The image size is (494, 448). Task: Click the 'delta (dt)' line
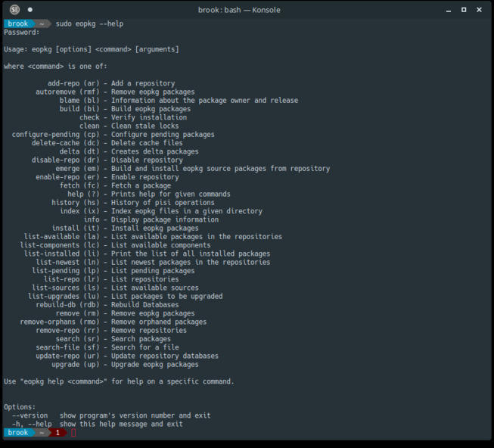(x=129, y=151)
